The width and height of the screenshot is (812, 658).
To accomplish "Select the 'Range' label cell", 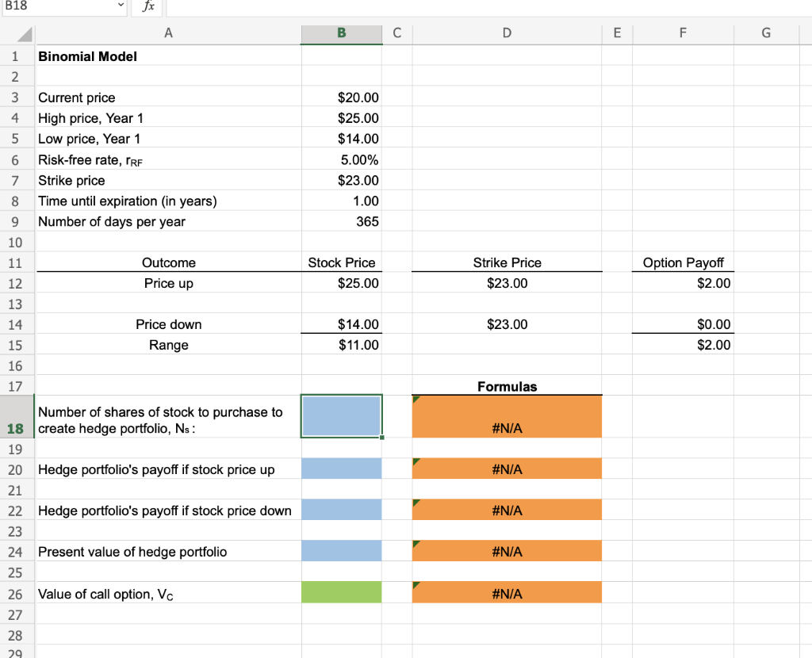I will [x=168, y=345].
